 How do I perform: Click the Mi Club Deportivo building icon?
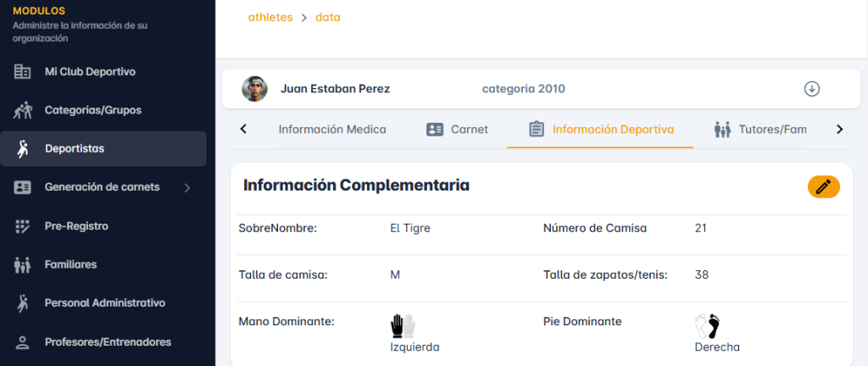[x=23, y=72]
